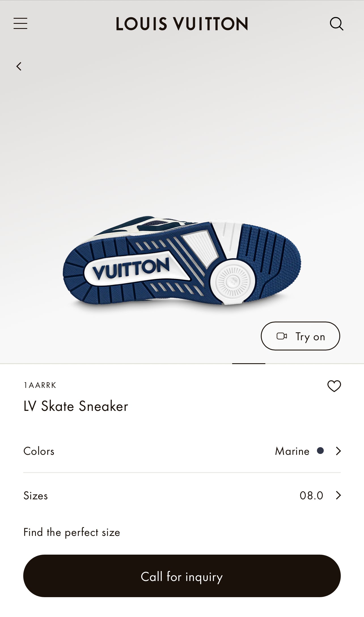
Task: Click the Call for inquiry button
Action: (x=182, y=576)
